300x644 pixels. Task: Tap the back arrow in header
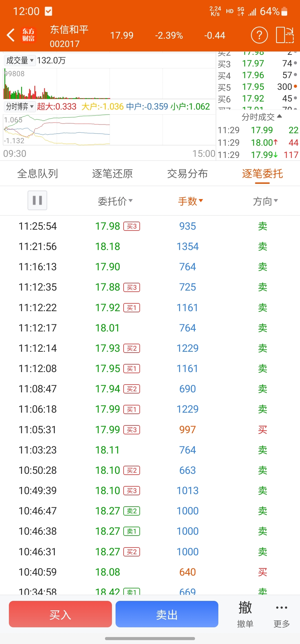[11, 35]
